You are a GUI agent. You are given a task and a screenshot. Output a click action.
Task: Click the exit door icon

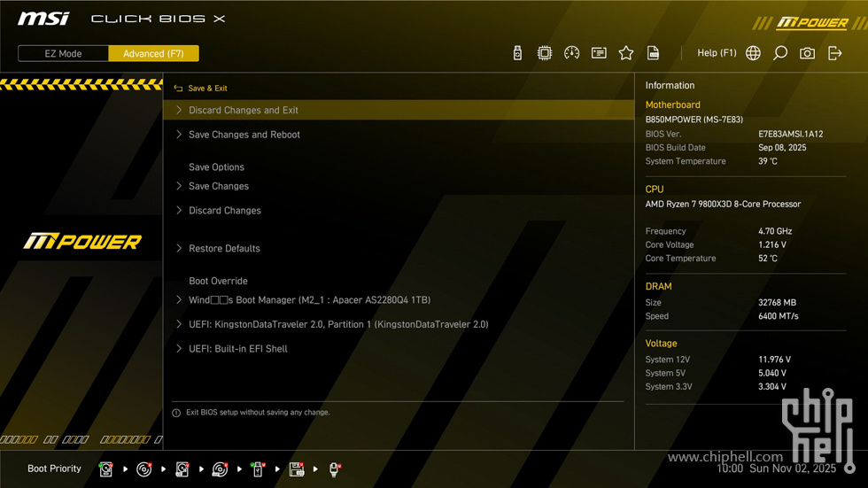[x=834, y=53]
